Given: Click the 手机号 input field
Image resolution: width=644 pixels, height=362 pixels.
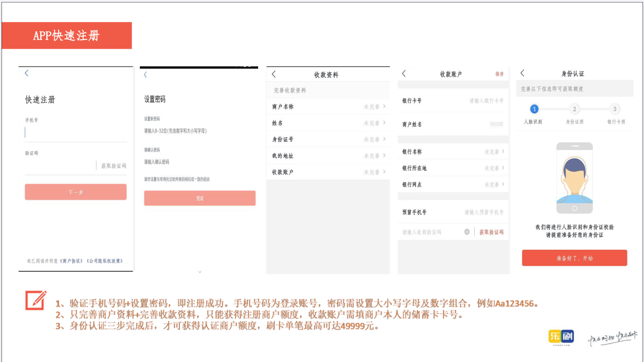Looking at the screenshot, I should coord(75,131).
